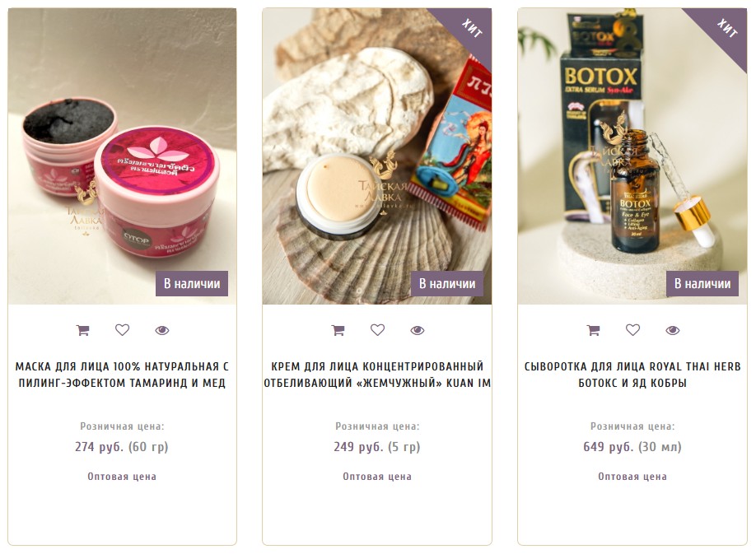Quick view botox serum eye icon

[x=673, y=330]
